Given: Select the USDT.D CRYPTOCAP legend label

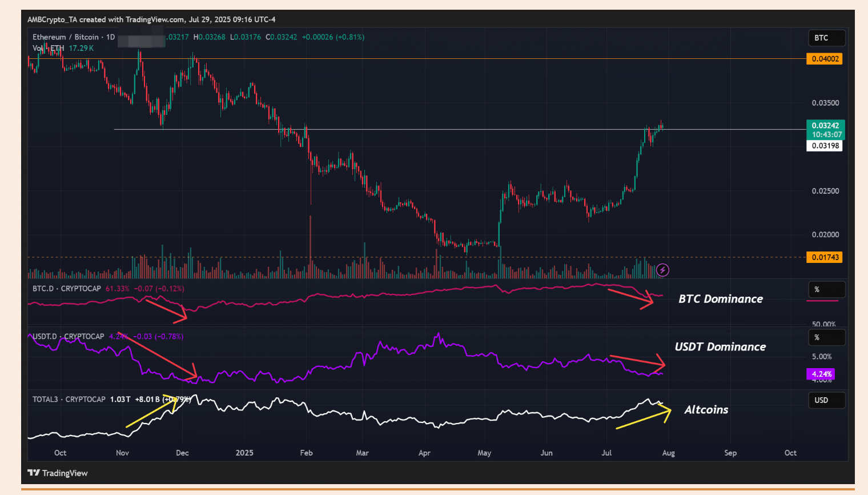Looking at the screenshot, I should 68,337.
